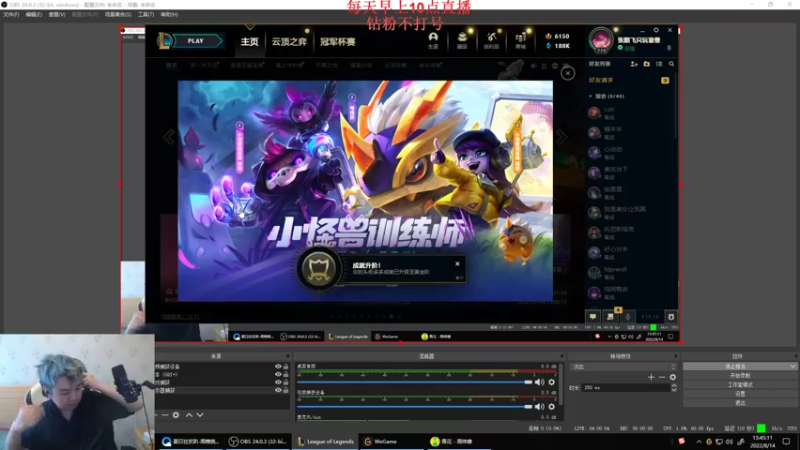800x450 pixels.
Task: Collapse the 综合 friends group
Action: [607, 96]
